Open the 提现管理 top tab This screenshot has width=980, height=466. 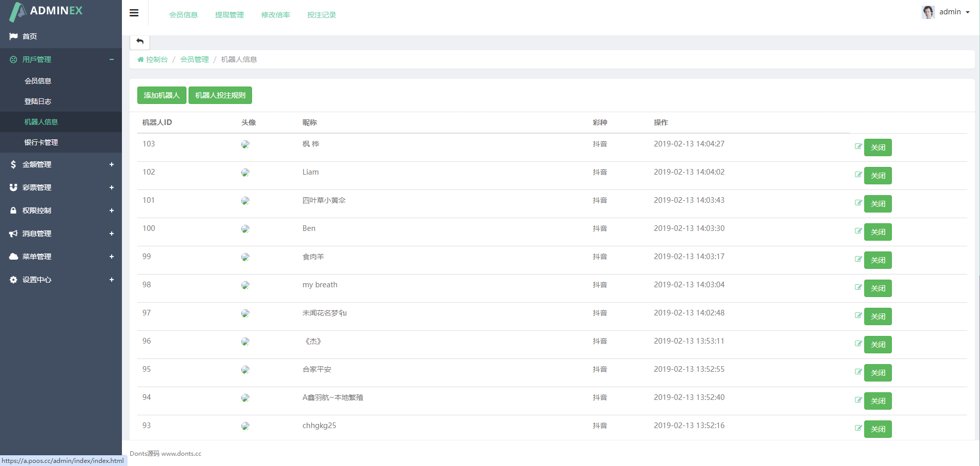coord(230,15)
